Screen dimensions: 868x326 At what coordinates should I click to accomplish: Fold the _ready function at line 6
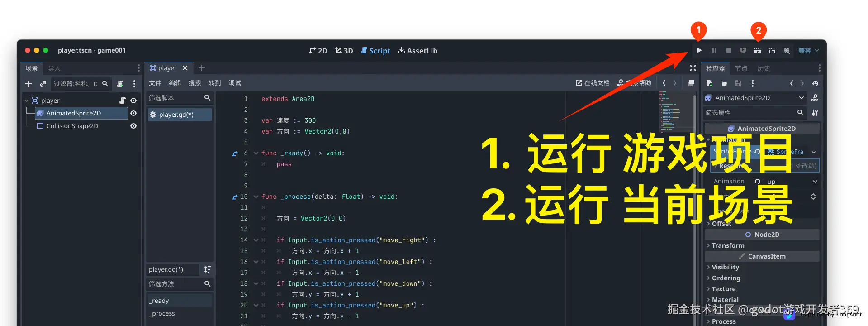point(256,153)
